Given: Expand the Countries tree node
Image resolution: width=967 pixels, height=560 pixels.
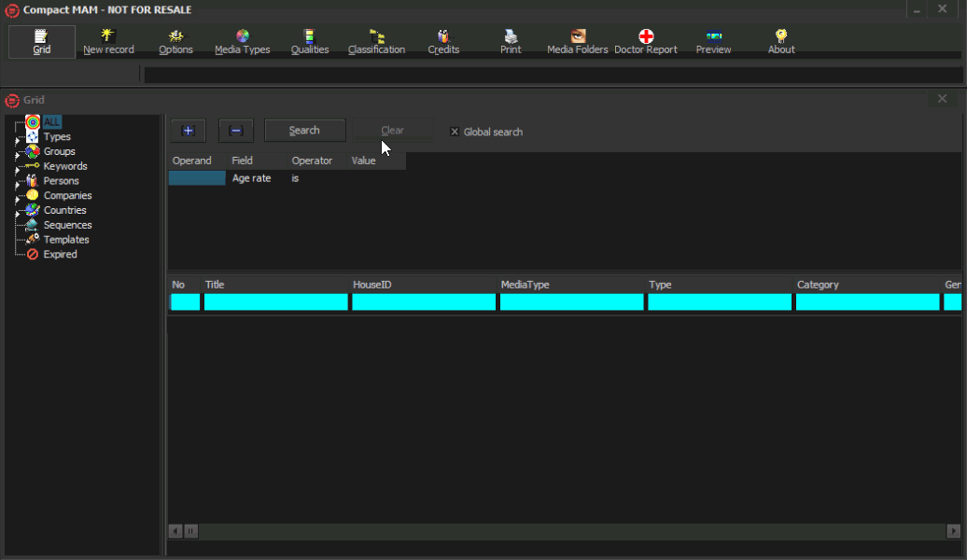Looking at the screenshot, I should point(17,212).
